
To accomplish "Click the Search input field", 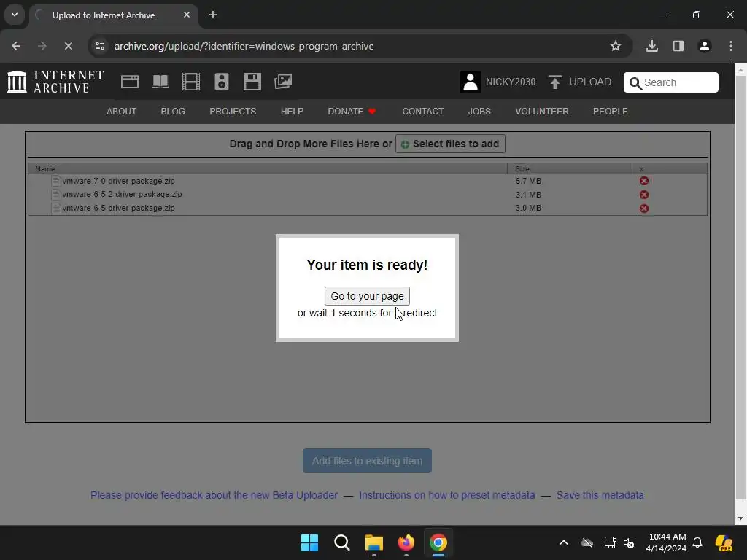I will 671,82.
